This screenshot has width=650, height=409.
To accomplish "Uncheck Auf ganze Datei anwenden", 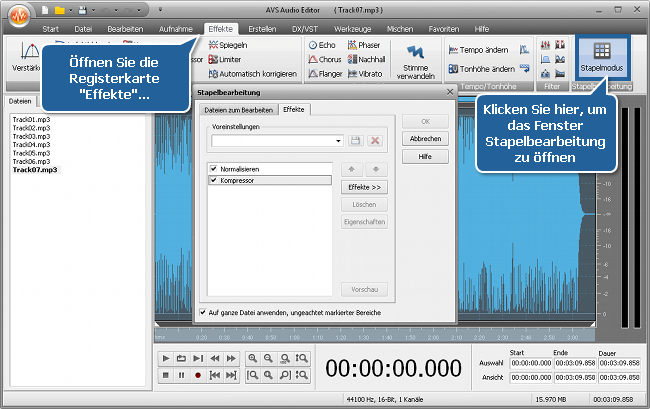I will (x=203, y=312).
